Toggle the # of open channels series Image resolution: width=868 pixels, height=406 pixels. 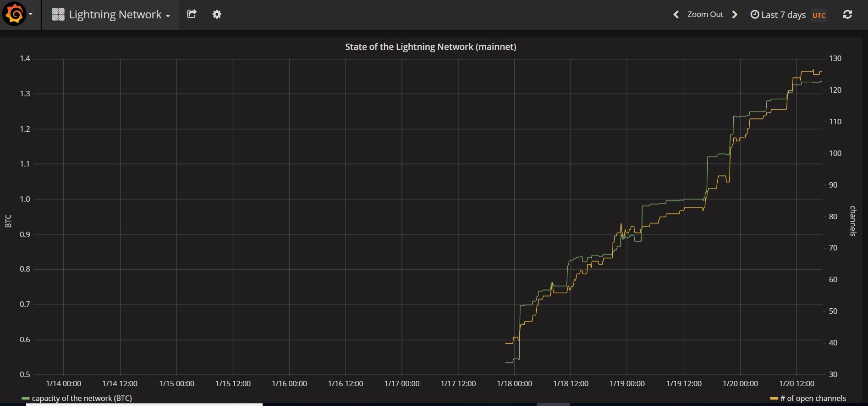812,398
